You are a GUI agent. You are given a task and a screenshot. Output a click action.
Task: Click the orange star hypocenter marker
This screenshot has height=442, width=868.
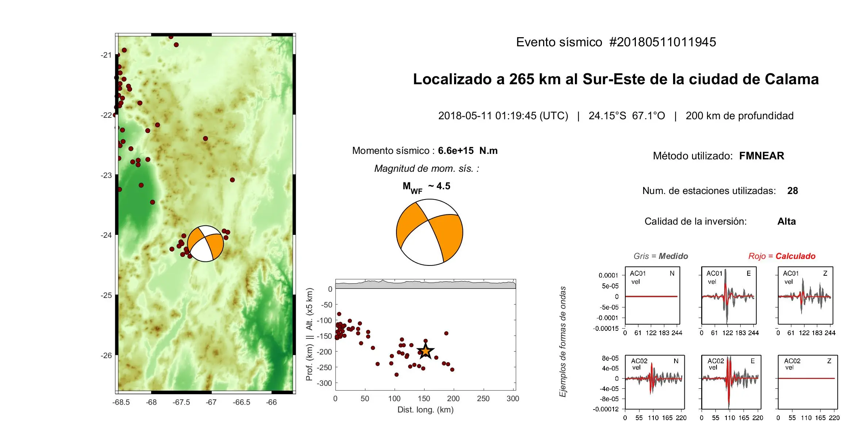(426, 352)
